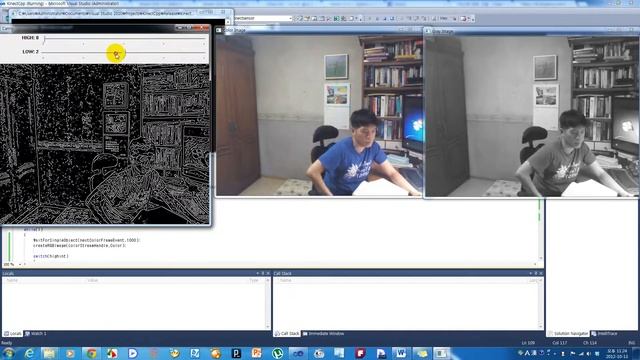Show the Solution Navigator tab

[568, 333]
